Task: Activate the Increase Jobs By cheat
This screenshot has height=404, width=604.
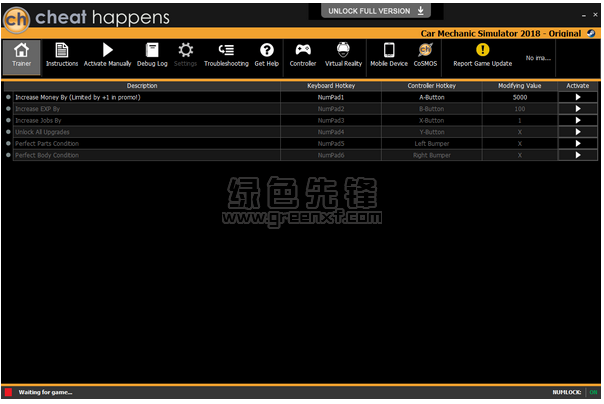Action: coord(577,120)
